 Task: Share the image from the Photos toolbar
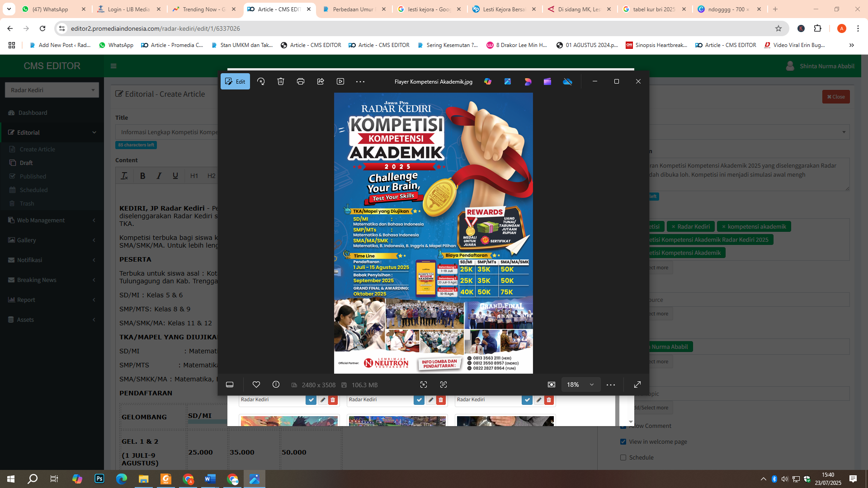click(x=321, y=82)
